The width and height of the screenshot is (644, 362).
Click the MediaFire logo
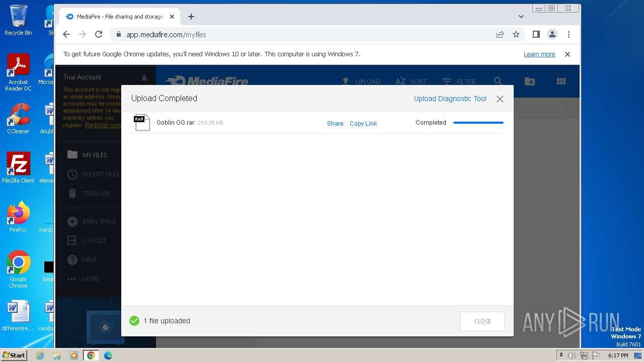pyautogui.click(x=206, y=81)
